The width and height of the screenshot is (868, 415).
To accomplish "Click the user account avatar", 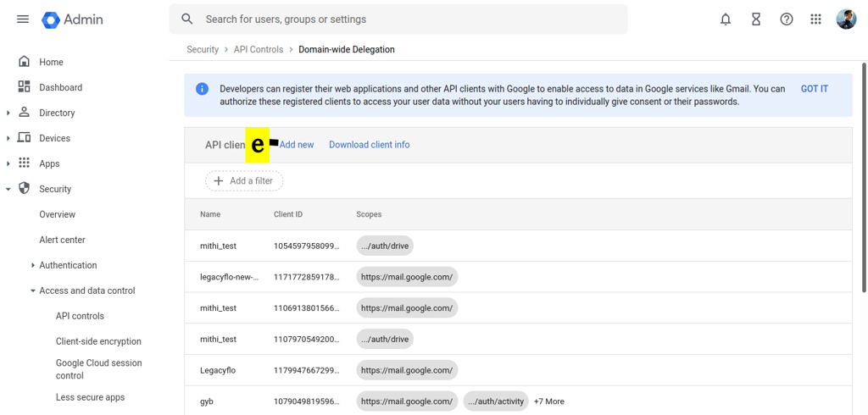I will tap(846, 19).
